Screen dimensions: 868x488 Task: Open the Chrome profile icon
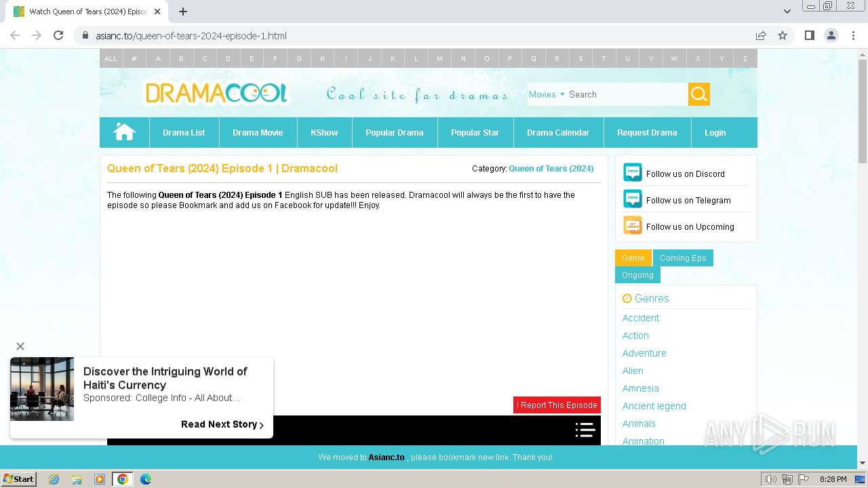pyautogui.click(x=831, y=35)
